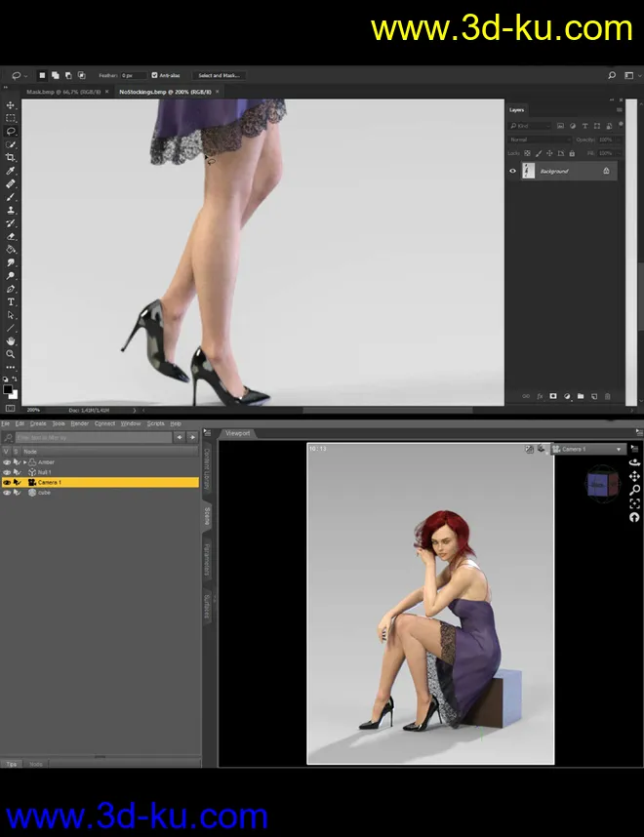Screen dimensions: 644x837
Task: Select the Crop tool
Action: [x=11, y=157]
